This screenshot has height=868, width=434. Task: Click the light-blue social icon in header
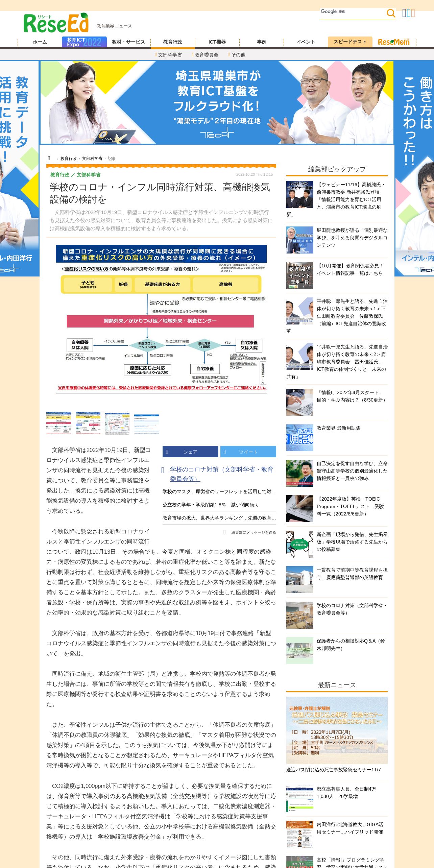(x=409, y=13)
